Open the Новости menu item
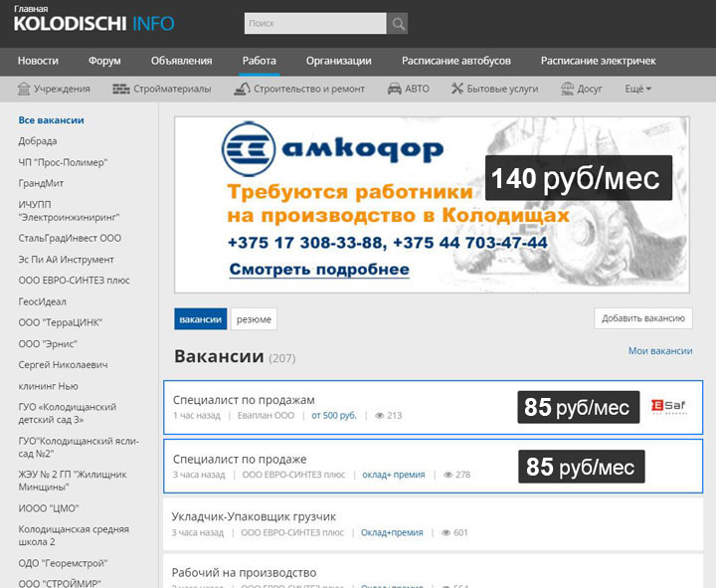The image size is (716, 588). tap(38, 61)
